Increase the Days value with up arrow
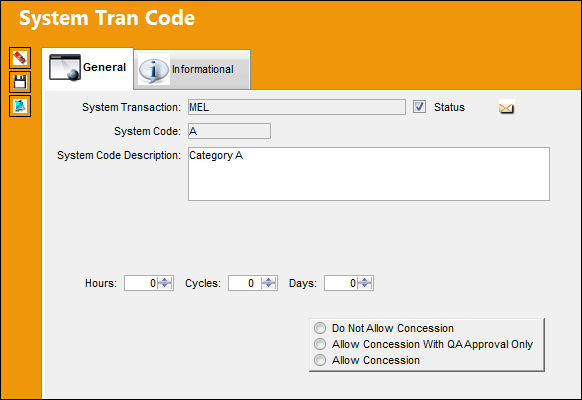Screen dimensions: 582x400 364,280
